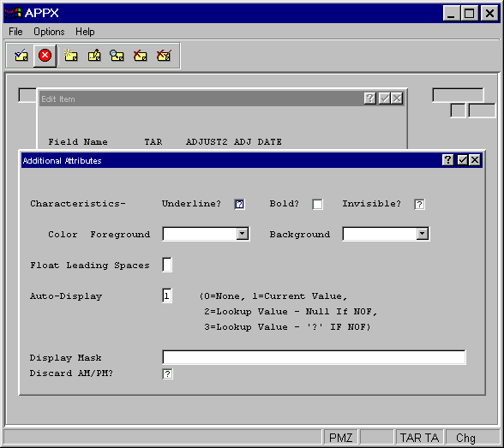Click the add-record toolbar icon with sparkle
Viewport: 504px width, 448px height.
(70, 56)
